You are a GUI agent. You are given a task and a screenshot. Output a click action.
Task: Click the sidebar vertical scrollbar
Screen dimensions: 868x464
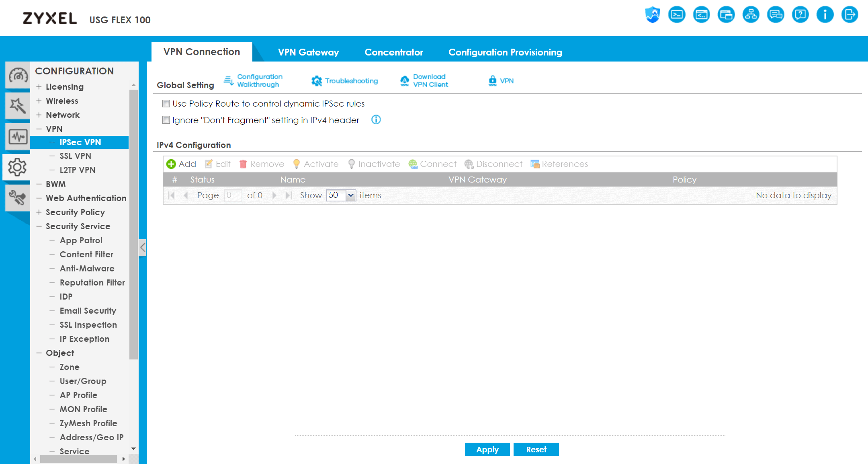click(133, 225)
